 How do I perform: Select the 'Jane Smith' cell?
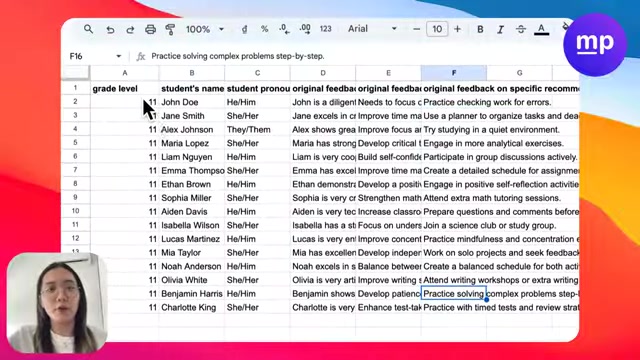[x=192, y=116]
